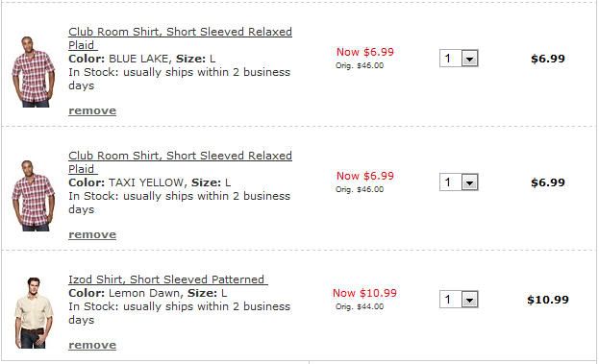Click the Izod cream shirt model thumbnail
The height and width of the screenshot is (364, 599).
[34, 313]
